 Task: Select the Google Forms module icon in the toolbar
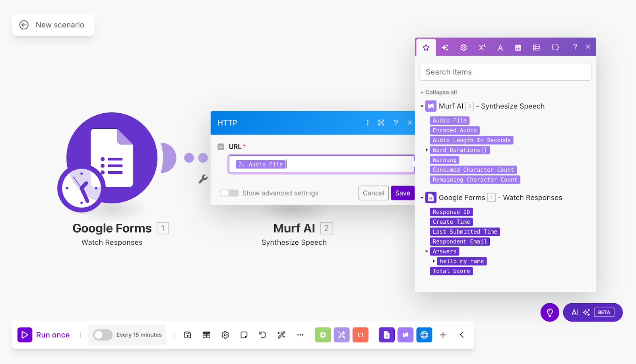(386, 335)
